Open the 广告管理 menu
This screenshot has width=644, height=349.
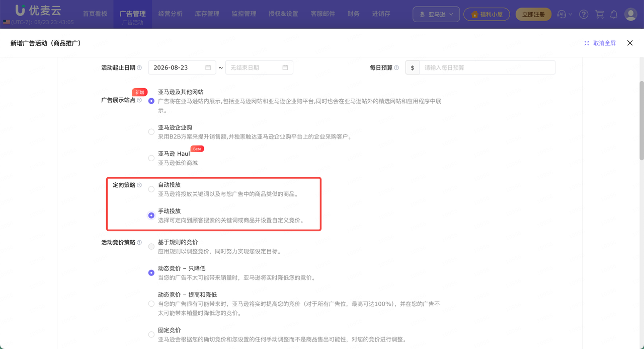click(133, 14)
